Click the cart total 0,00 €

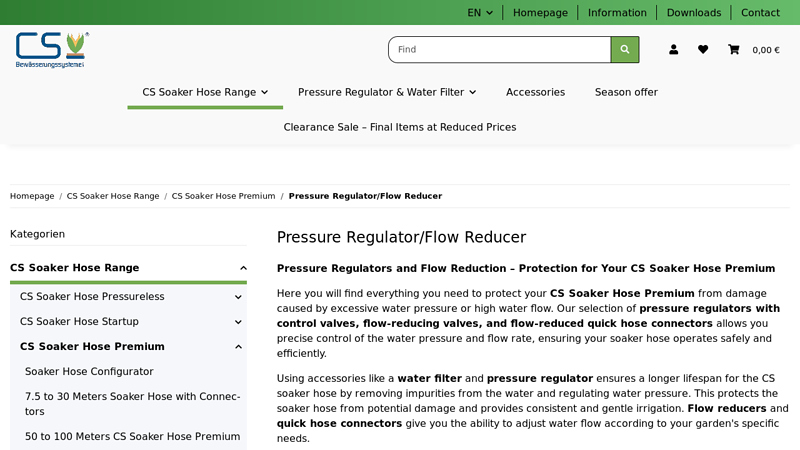click(x=766, y=50)
